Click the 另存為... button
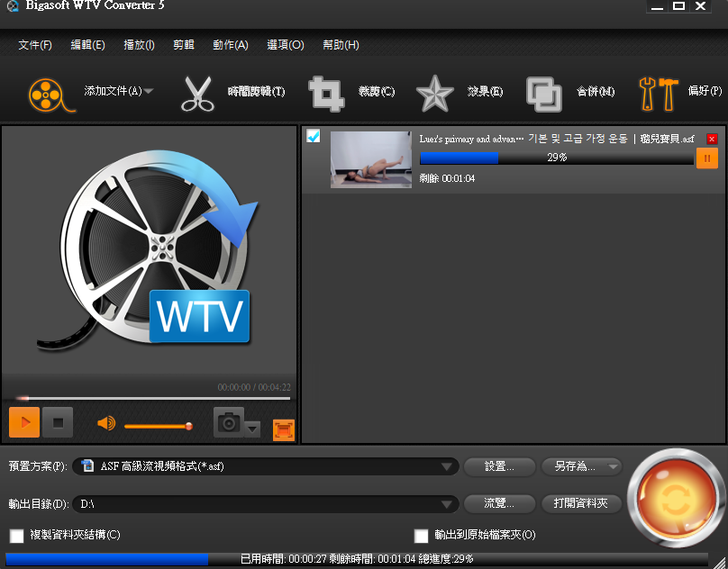Screen dimensions: 728x569 (x=575, y=466)
